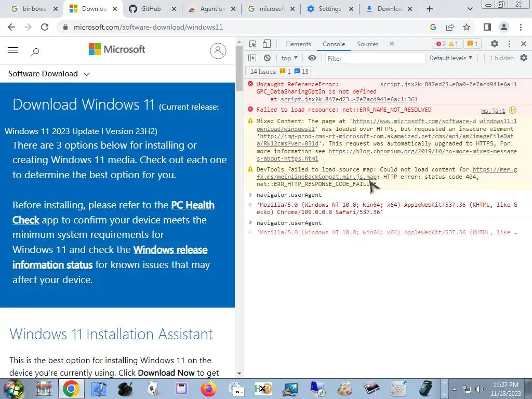Viewport: 532px width, 399px height.
Task: Open the clock showing 11:27 PM
Action: 506,389
